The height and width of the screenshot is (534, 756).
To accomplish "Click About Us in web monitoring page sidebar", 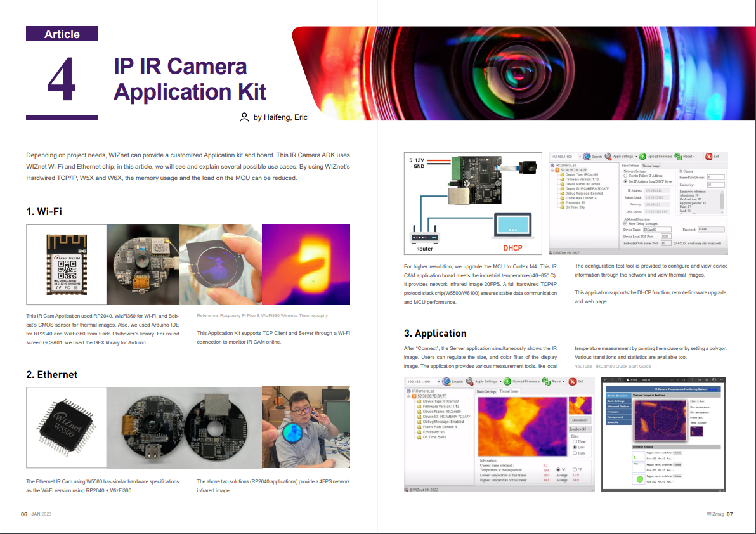I will pos(618,422).
